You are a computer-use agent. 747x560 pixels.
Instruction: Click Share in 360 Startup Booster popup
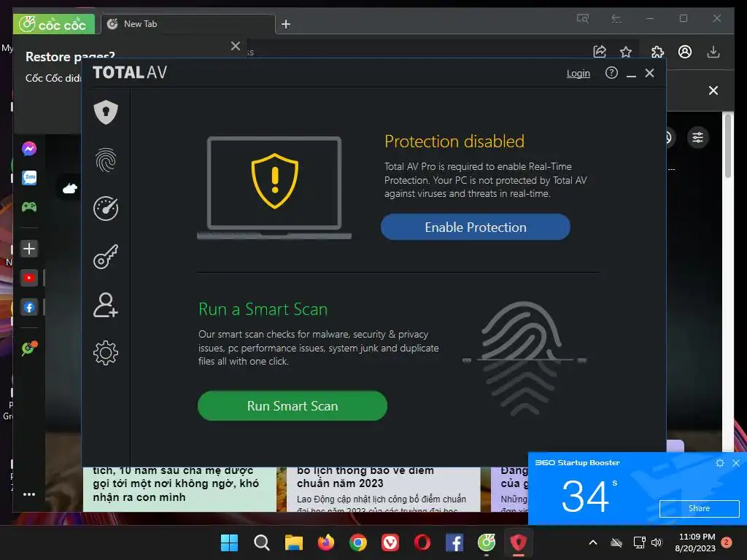coord(699,508)
